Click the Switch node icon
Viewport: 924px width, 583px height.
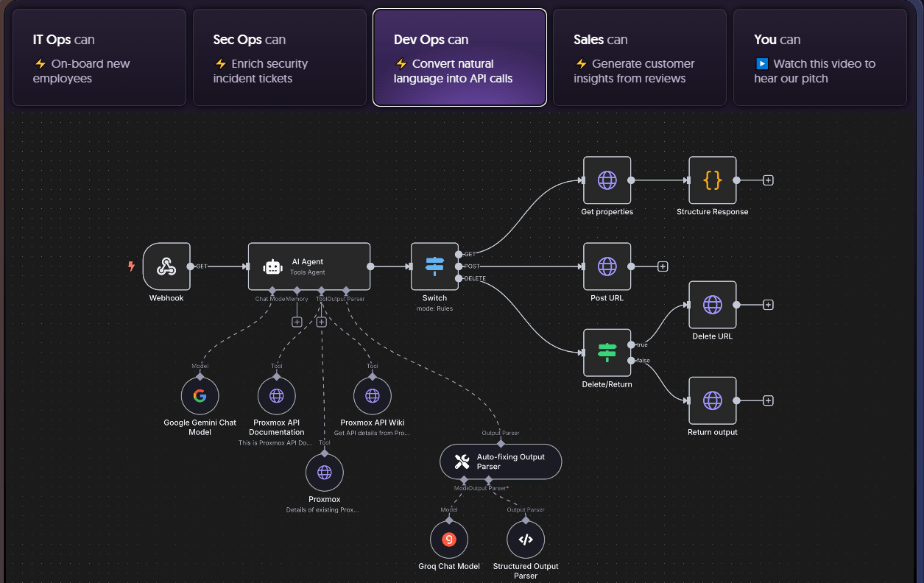[435, 266]
